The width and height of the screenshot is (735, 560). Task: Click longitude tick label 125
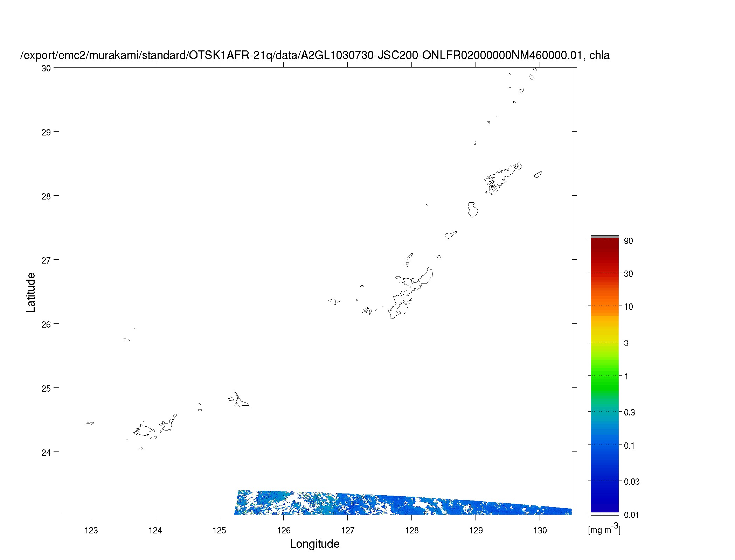219,531
